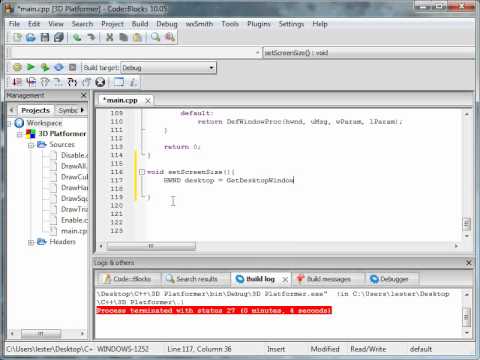The image size is (480, 360).
Task: Open the Edit menu
Action: click(34, 24)
